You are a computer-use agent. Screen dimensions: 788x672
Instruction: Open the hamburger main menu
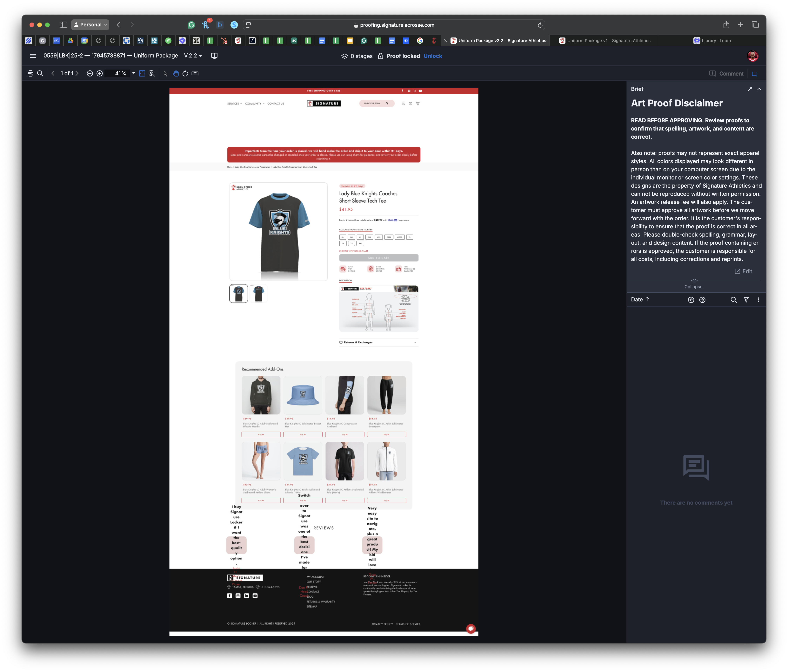tap(33, 56)
